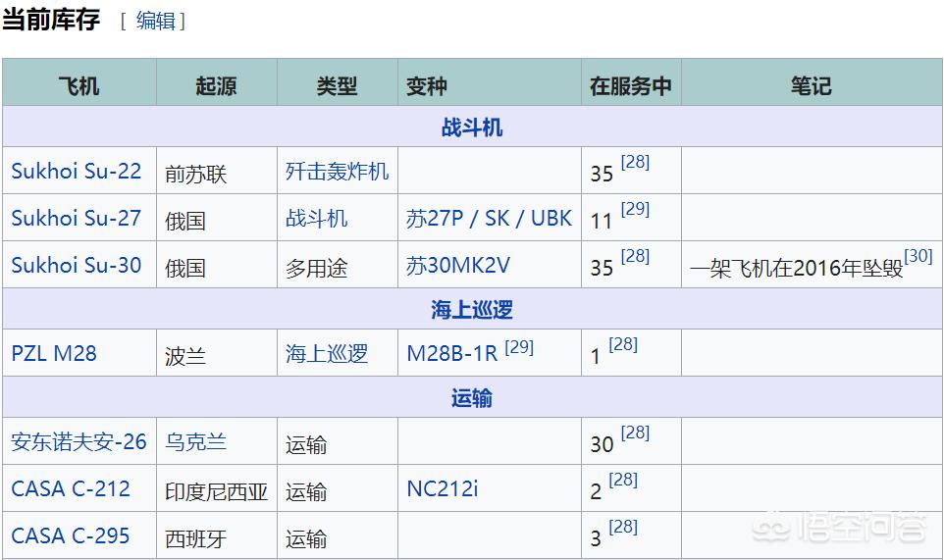Open the 乌克兰 origin link

click(x=196, y=441)
